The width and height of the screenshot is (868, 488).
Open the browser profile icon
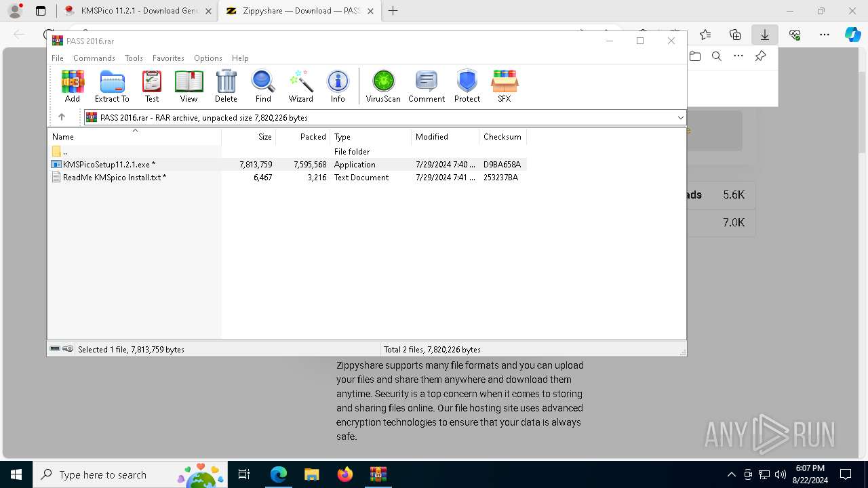[x=15, y=11]
